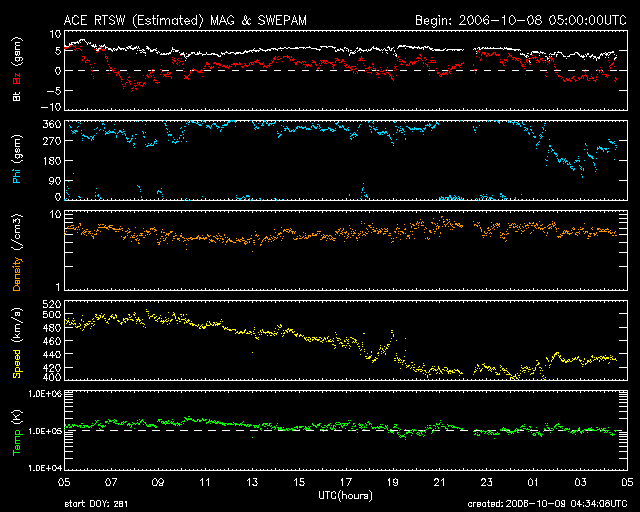Click inside the yellow Speed plot panel
This screenshot has width=640, height=512.
coord(346,340)
